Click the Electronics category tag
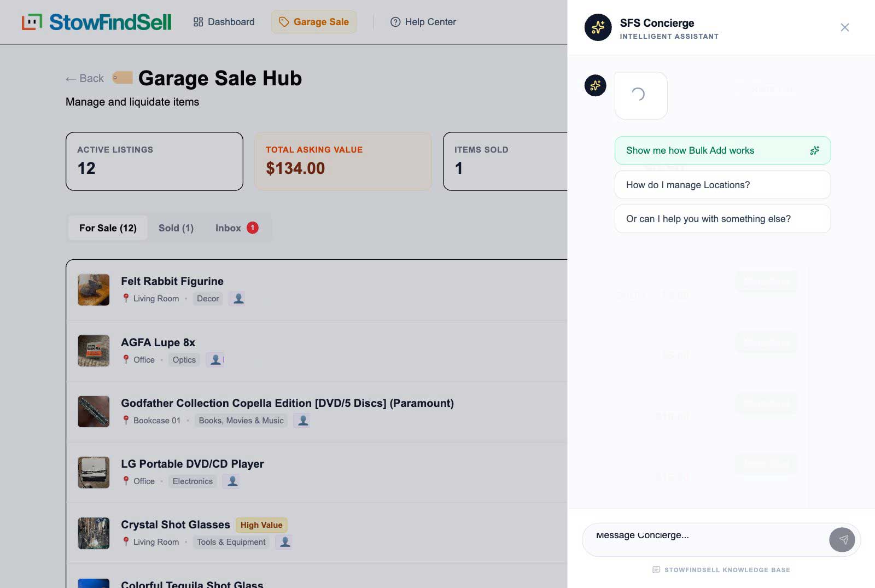 click(x=192, y=481)
